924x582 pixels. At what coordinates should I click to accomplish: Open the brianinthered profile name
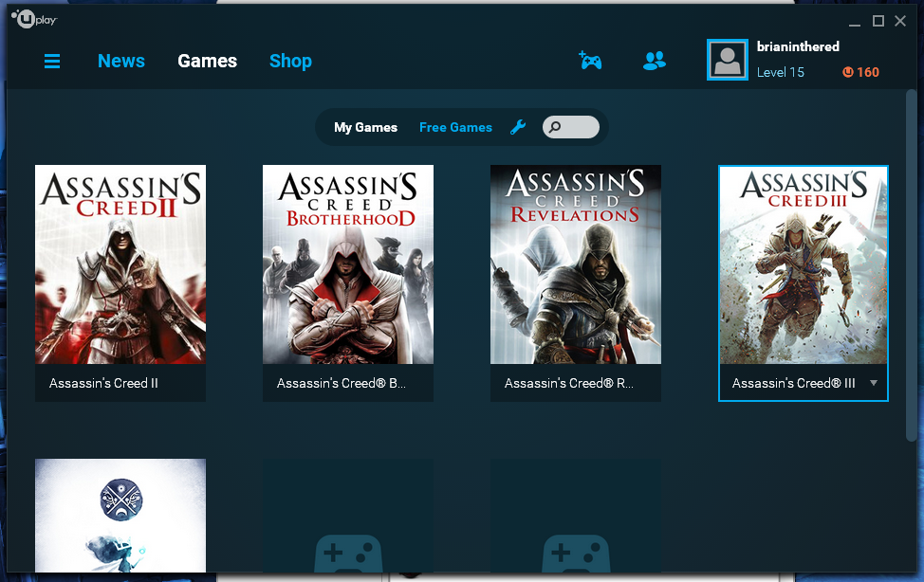click(798, 46)
